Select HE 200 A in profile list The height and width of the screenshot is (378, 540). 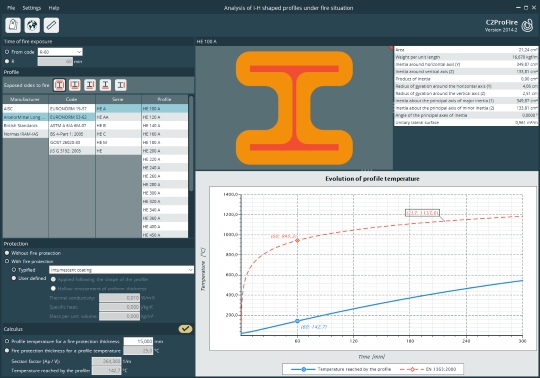click(165, 151)
